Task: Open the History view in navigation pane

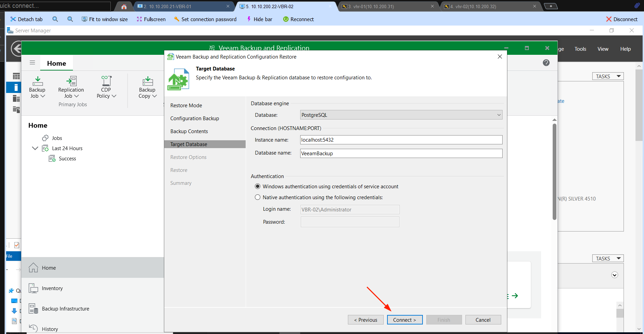Action: coord(93,328)
